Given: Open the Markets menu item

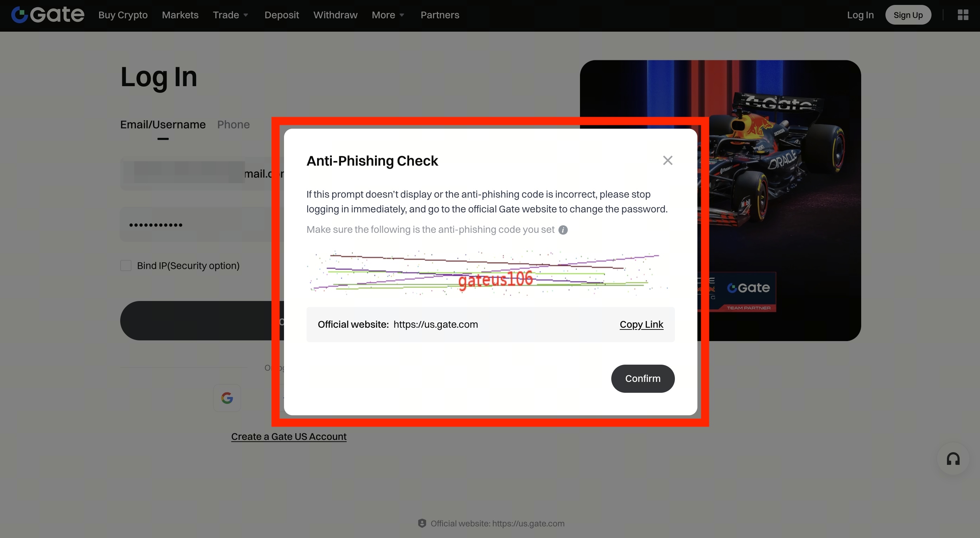Looking at the screenshot, I should pos(180,15).
